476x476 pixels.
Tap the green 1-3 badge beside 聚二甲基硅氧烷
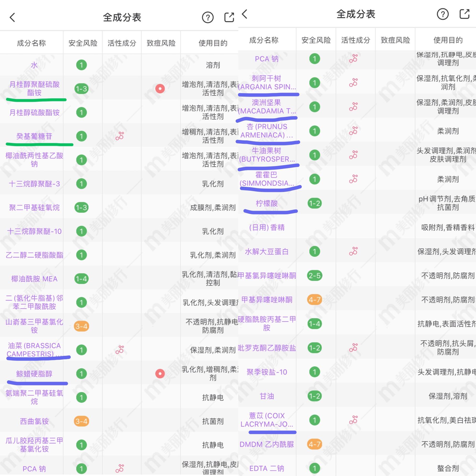[x=81, y=207]
